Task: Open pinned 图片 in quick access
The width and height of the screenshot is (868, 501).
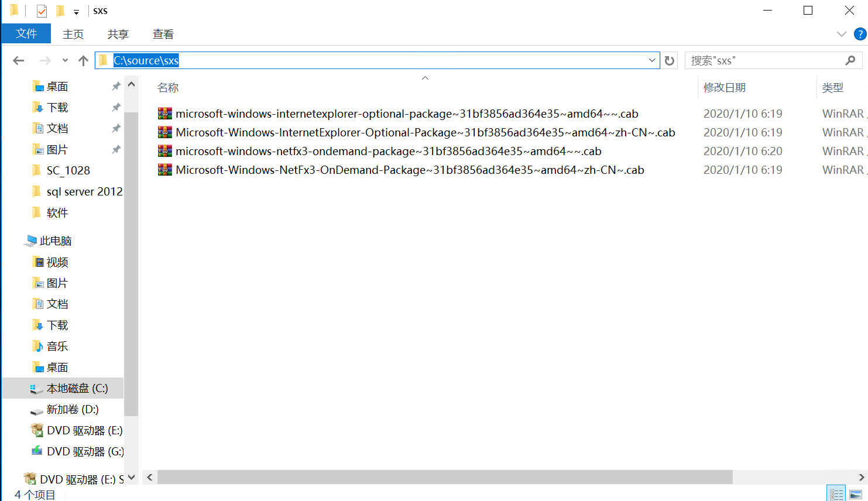Action: 57,150
